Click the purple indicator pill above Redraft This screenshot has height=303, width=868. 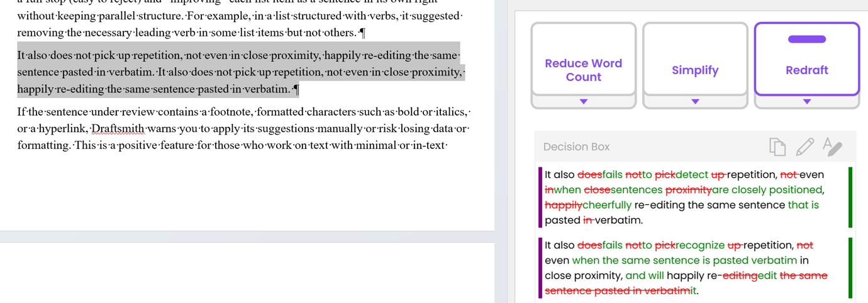807,39
